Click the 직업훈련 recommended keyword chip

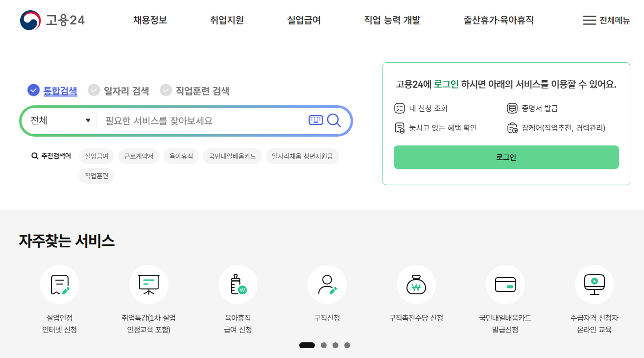coord(96,175)
